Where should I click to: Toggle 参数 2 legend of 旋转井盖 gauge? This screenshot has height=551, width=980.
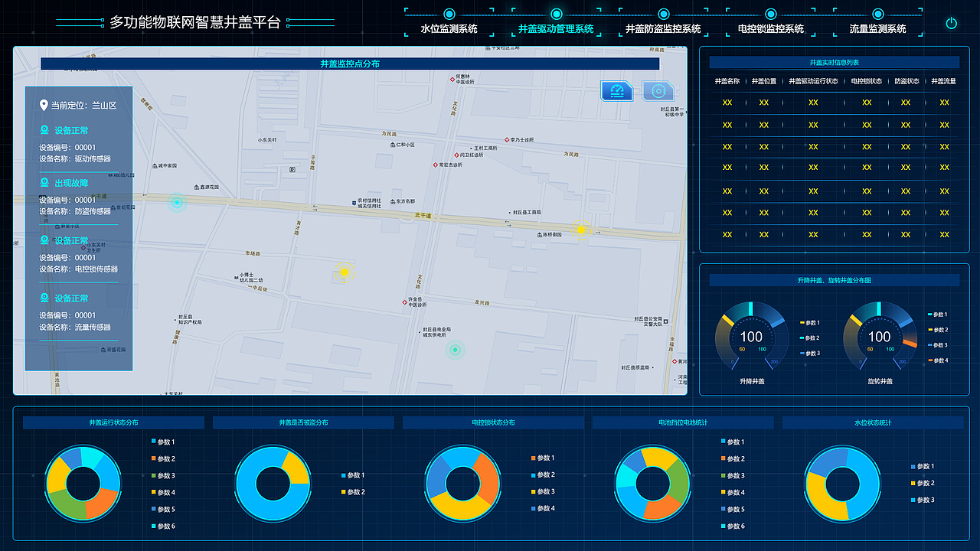coord(939,330)
